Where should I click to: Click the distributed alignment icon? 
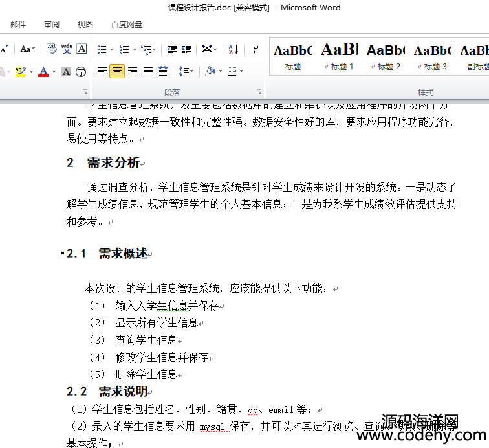[163, 71]
